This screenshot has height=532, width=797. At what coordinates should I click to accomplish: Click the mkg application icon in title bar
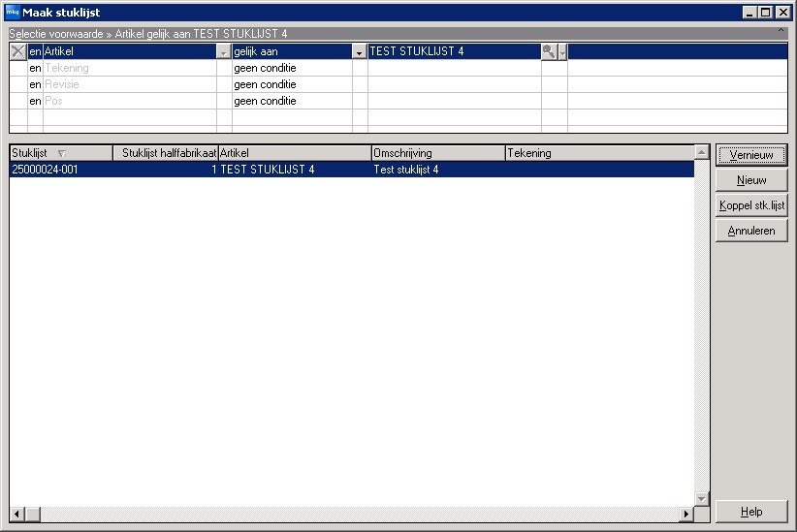(x=13, y=12)
